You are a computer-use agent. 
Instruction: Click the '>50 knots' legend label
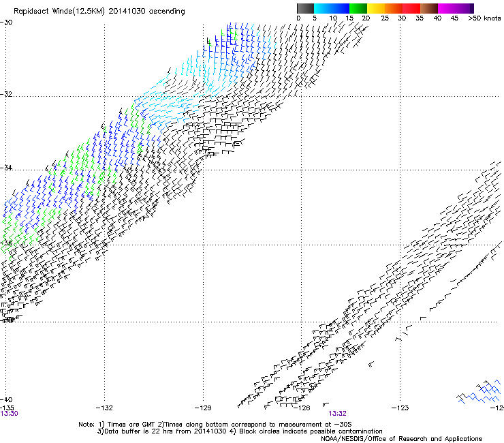(484, 18)
